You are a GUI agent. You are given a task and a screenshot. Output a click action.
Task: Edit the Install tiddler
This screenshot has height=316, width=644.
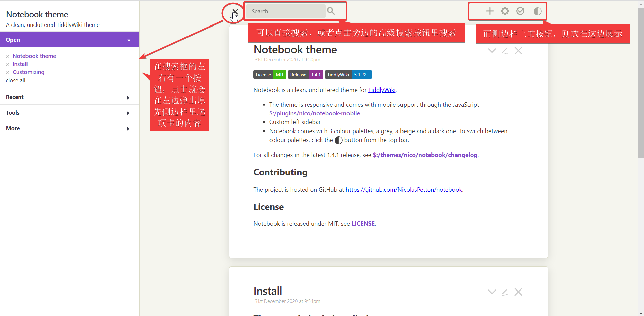(505, 292)
